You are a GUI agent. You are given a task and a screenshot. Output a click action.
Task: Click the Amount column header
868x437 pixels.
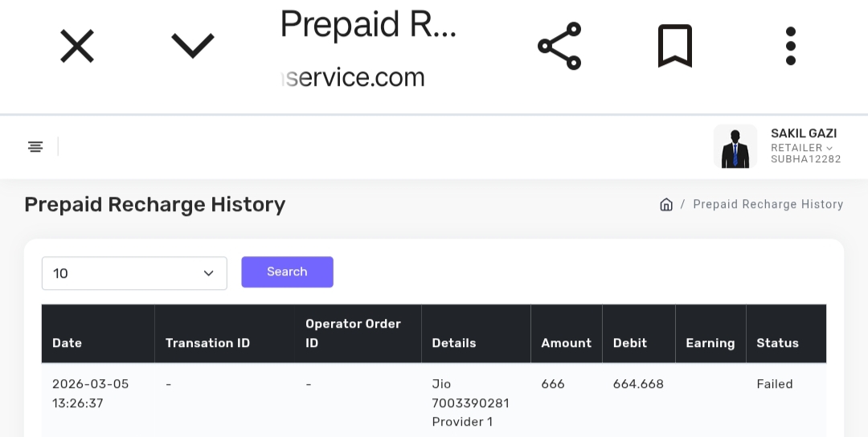click(x=566, y=343)
